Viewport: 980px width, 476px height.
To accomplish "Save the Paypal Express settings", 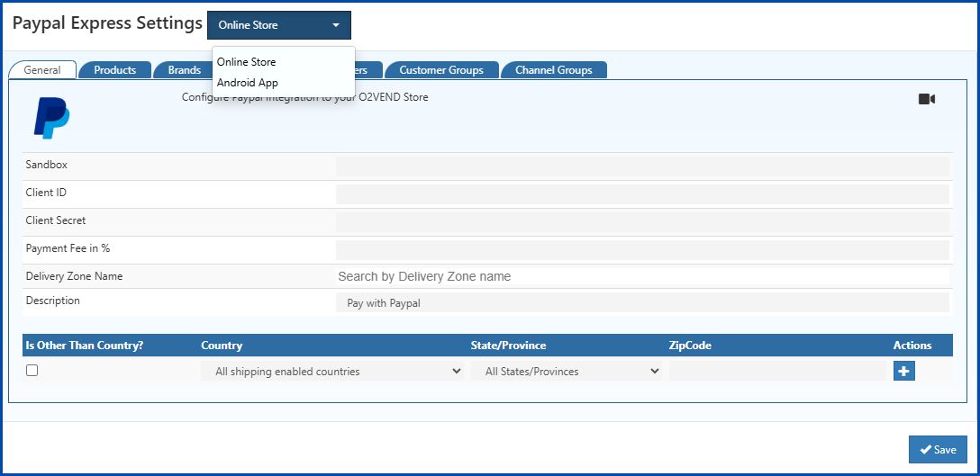I will (939, 450).
